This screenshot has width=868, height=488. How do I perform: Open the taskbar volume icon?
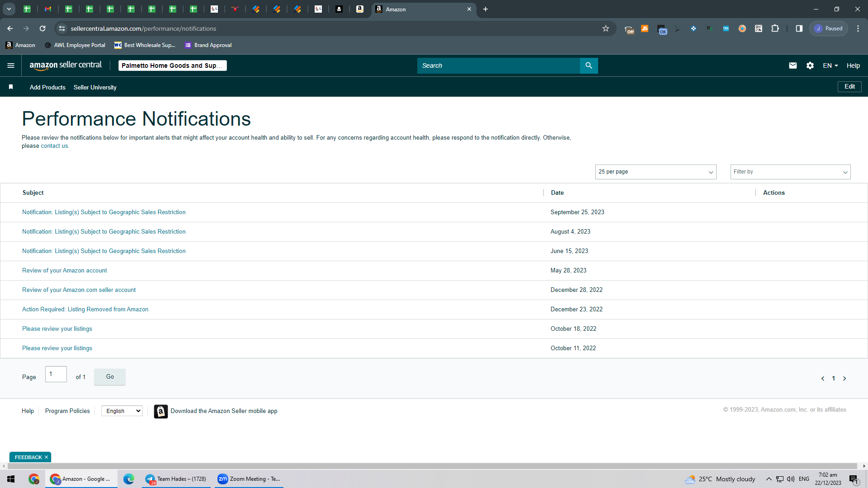pos(790,479)
